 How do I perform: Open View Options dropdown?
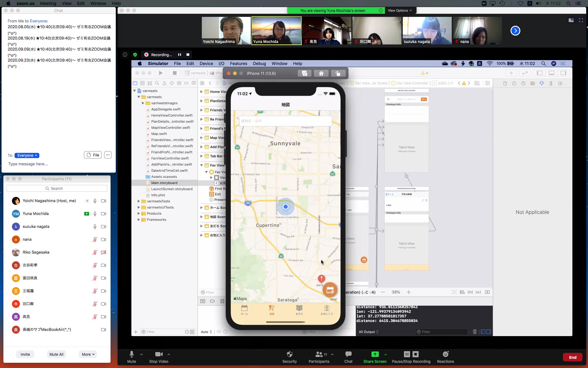[x=400, y=10]
